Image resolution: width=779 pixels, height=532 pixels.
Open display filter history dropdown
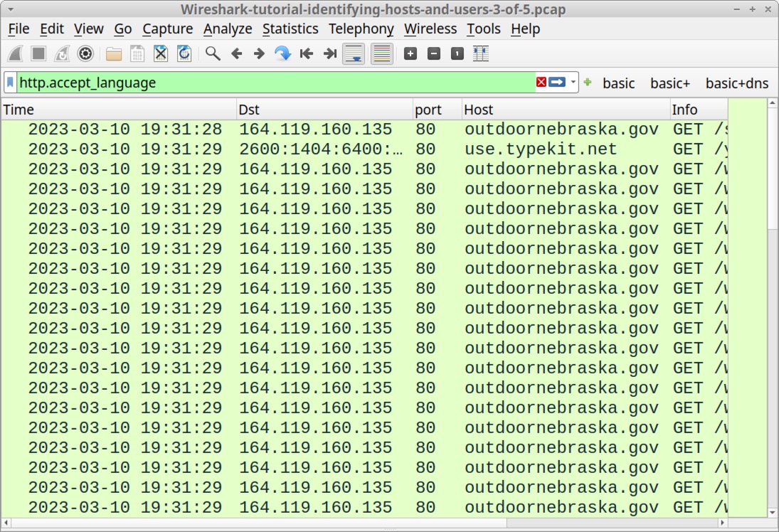573,83
